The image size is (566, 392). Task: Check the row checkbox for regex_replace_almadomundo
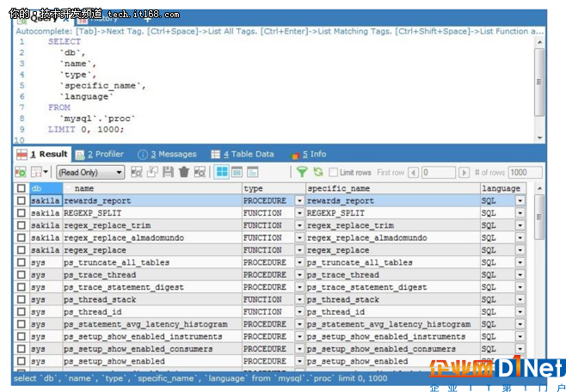[22, 237]
